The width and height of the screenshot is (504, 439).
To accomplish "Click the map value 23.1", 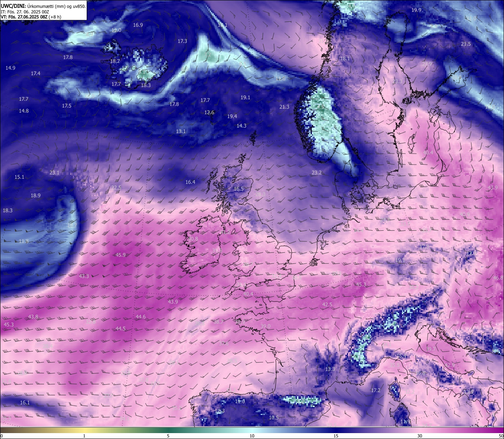I will pos(54,173).
